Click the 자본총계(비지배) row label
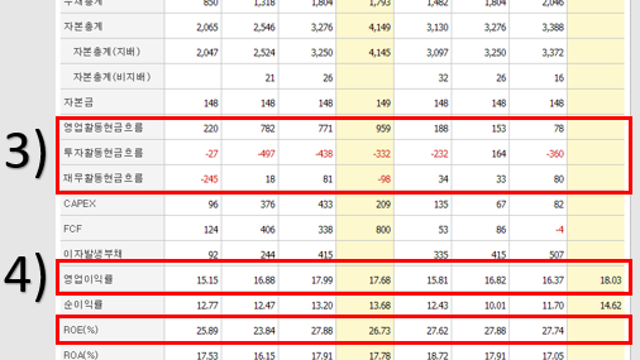 pos(112,77)
